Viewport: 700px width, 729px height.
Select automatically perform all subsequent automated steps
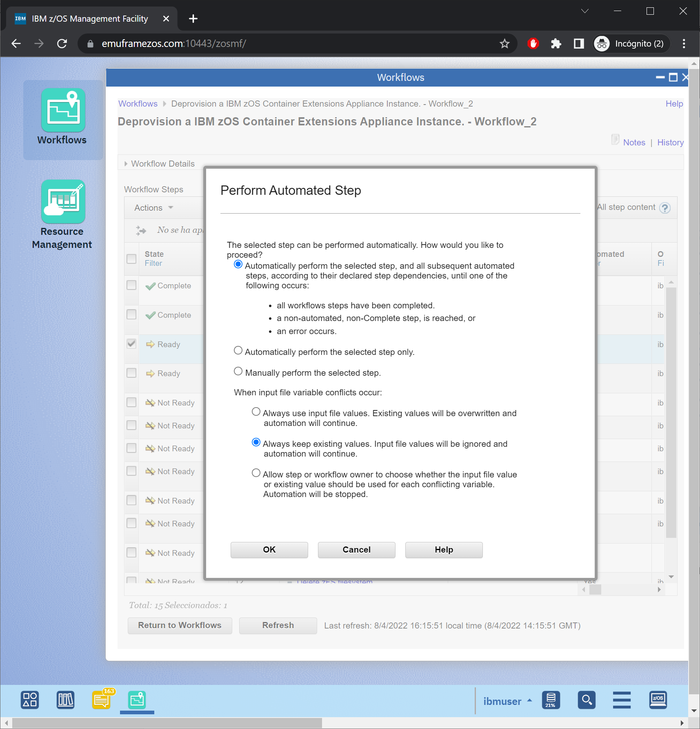[238, 265]
